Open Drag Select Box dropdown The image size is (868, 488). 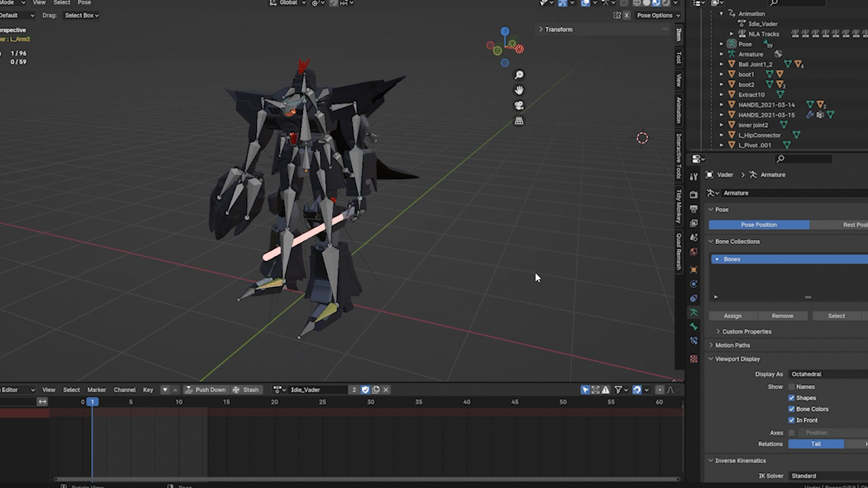tap(81, 16)
